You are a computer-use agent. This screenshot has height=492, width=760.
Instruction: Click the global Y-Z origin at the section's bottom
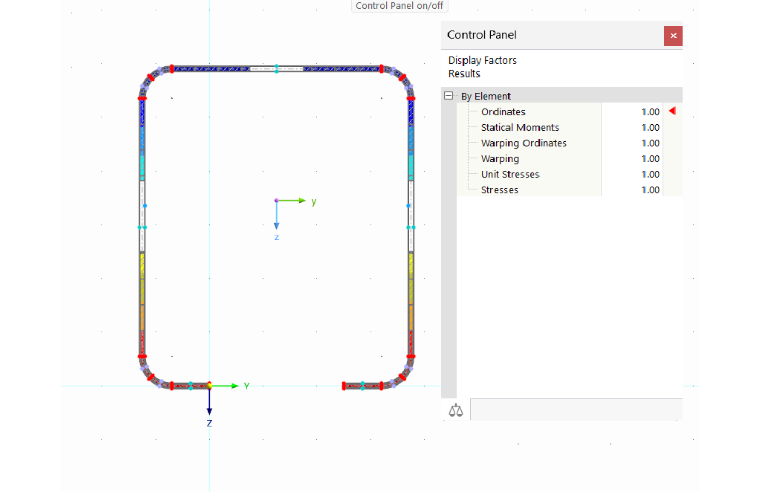(x=209, y=386)
